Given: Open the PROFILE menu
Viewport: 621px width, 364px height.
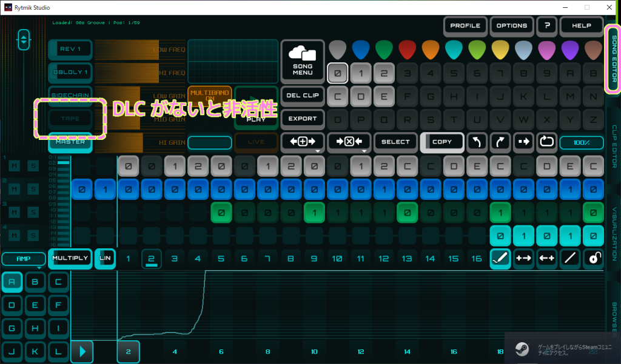Looking at the screenshot, I should (x=465, y=25).
